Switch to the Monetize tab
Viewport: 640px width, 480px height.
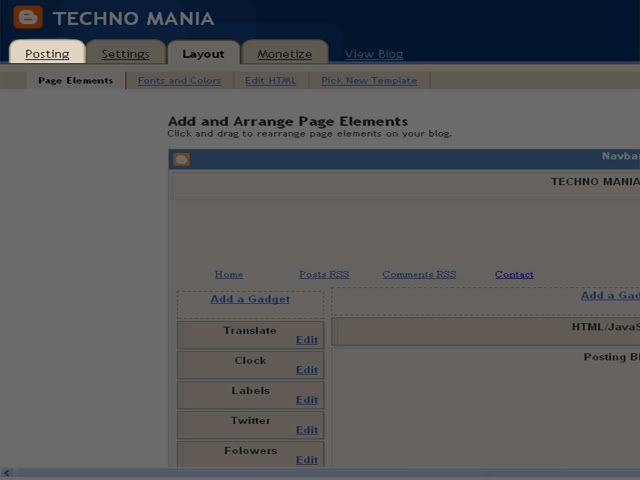coord(284,54)
